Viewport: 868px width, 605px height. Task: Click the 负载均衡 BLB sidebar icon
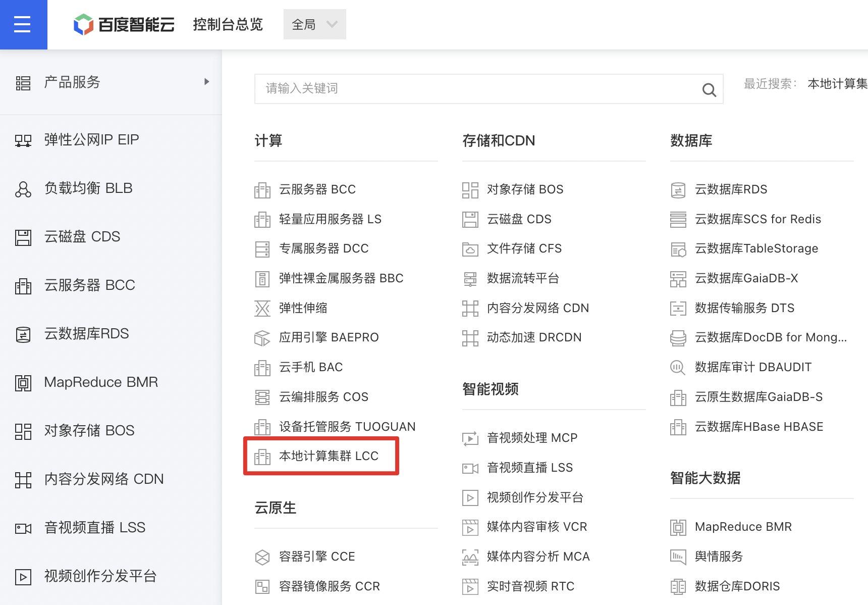click(x=23, y=189)
